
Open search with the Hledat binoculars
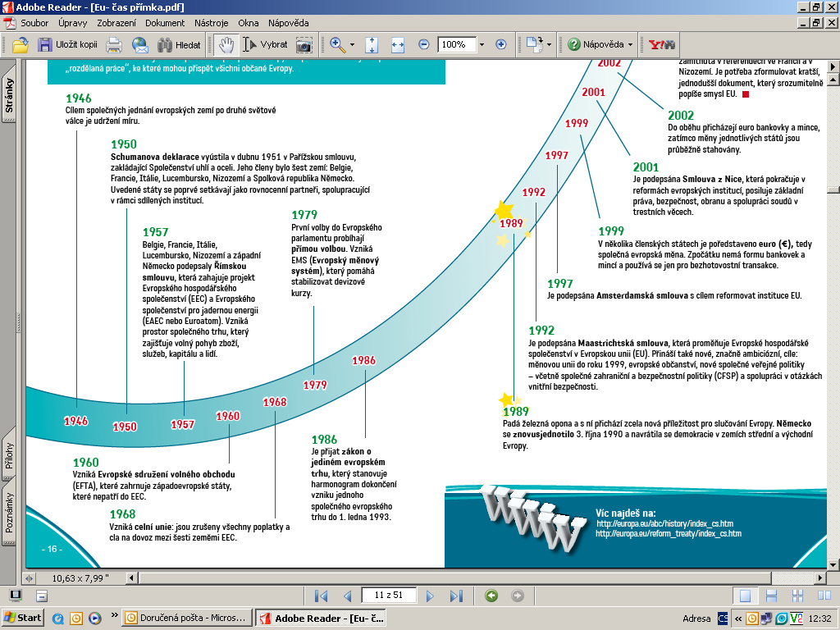click(179, 45)
